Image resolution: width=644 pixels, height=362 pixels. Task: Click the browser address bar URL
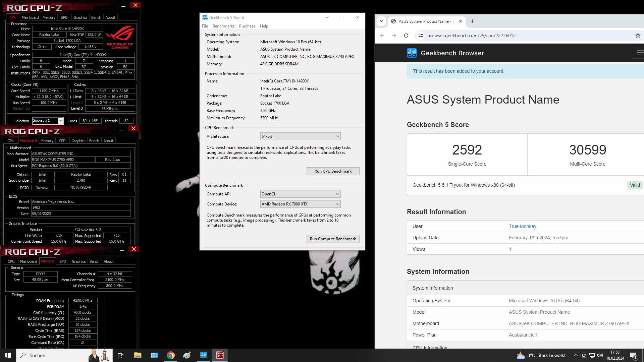(471, 36)
